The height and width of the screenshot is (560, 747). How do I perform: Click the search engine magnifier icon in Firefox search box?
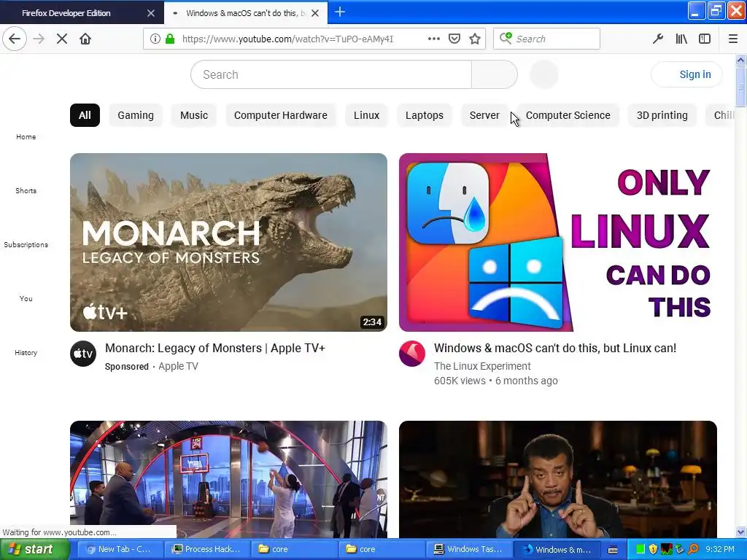pos(506,38)
